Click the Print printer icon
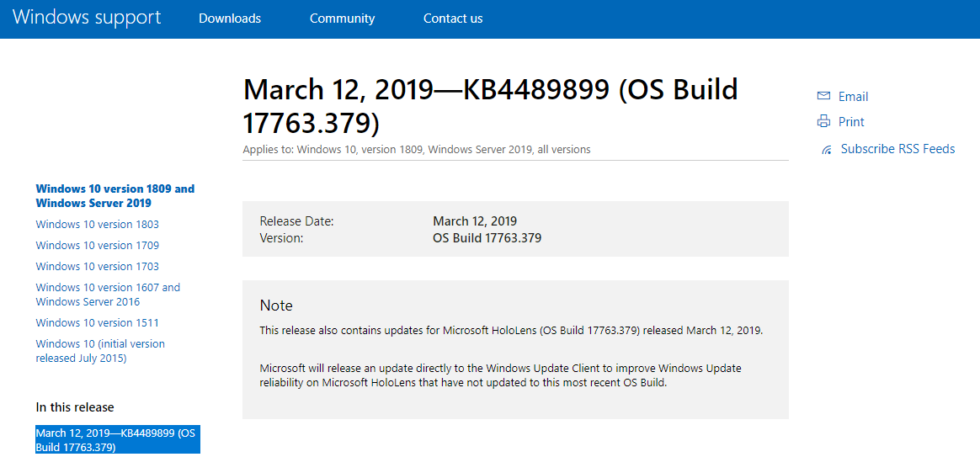 (x=823, y=121)
